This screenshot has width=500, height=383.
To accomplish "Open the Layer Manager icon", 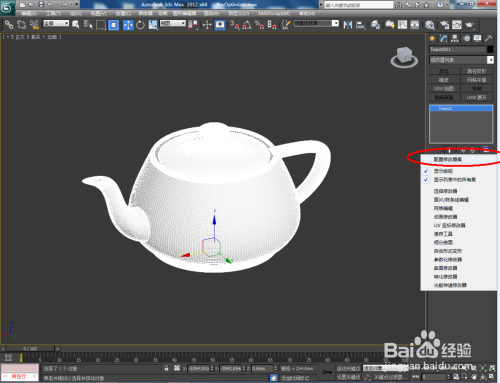I will 376,25.
